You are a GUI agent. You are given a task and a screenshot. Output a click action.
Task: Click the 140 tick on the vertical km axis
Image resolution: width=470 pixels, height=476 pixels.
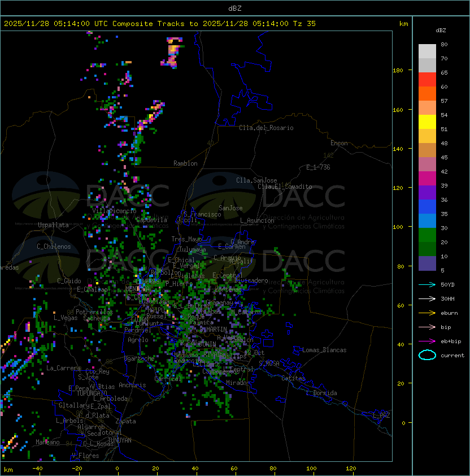(x=398, y=149)
